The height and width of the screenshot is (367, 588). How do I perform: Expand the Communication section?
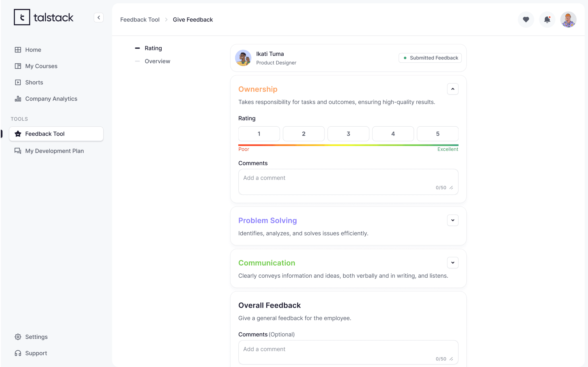click(x=452, y=263)
